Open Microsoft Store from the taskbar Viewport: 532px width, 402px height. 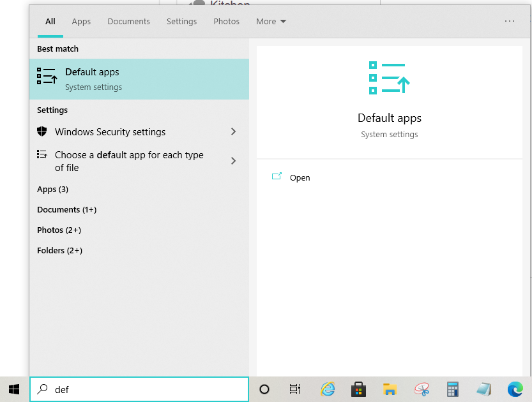coord(358,389)
